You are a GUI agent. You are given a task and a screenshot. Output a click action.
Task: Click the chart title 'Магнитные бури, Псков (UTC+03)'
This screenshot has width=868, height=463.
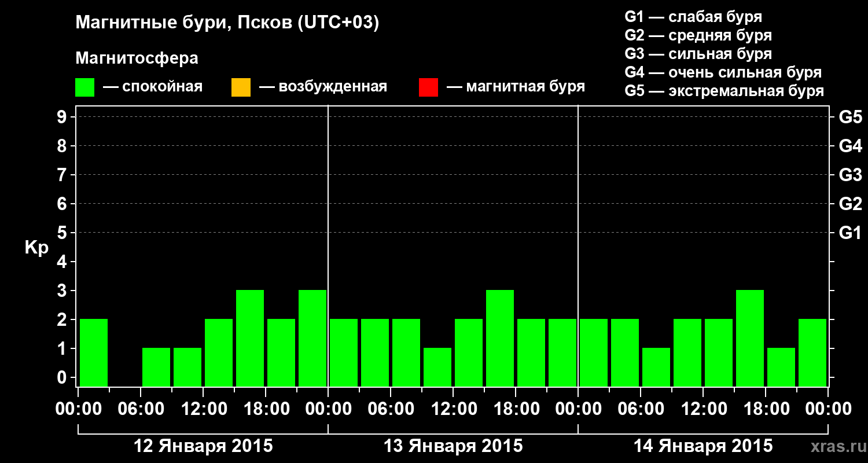pos(227,23)
